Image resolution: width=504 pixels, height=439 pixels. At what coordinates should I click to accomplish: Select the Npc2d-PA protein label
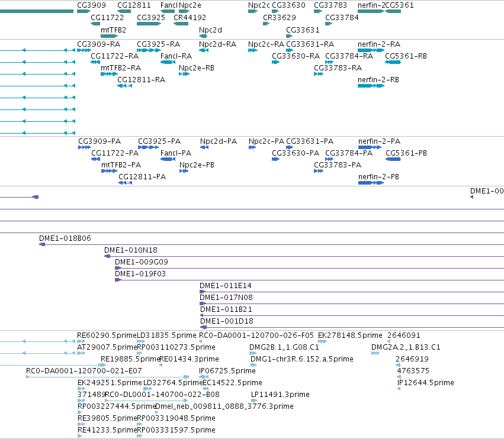219,141
